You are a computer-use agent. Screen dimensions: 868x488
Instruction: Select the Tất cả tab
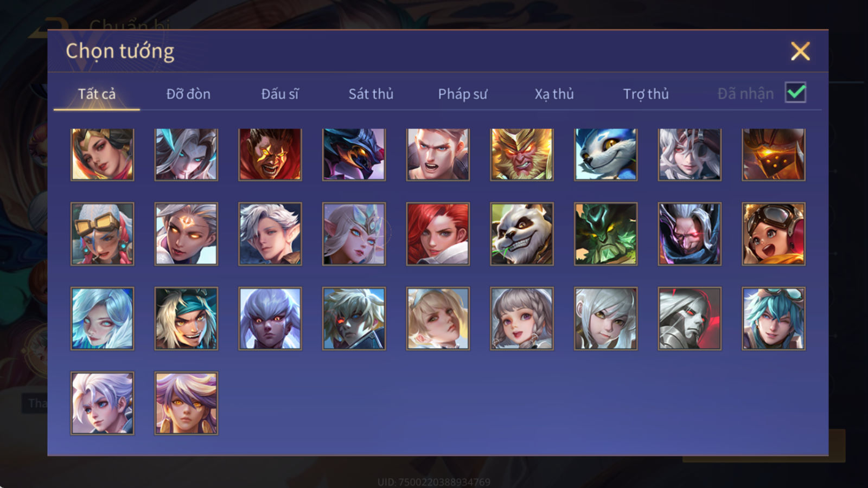coord(97,94)
